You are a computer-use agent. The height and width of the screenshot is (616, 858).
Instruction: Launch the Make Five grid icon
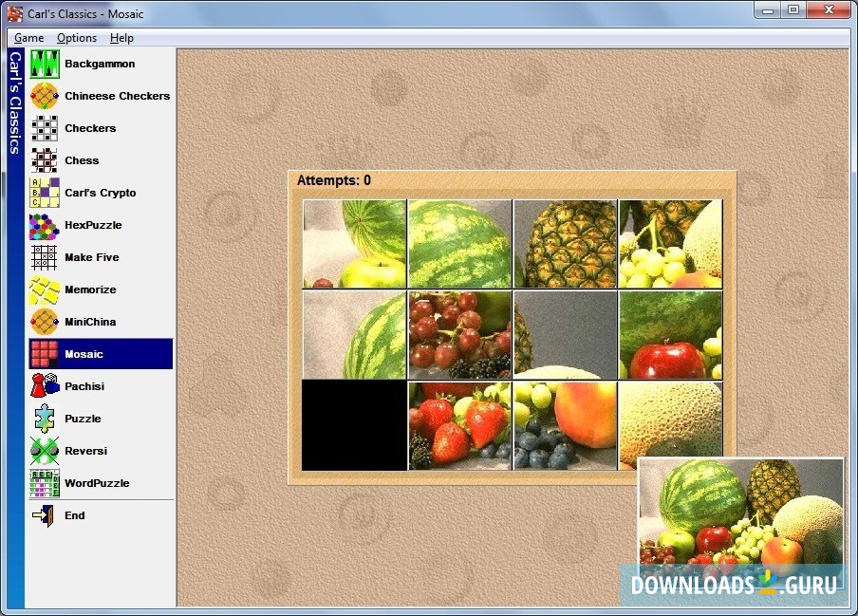click(45, 257)
